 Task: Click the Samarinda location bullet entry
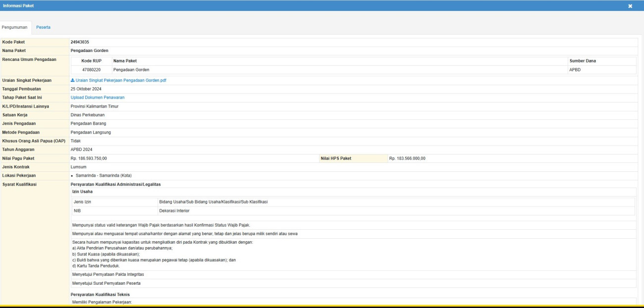coord(104,176)
